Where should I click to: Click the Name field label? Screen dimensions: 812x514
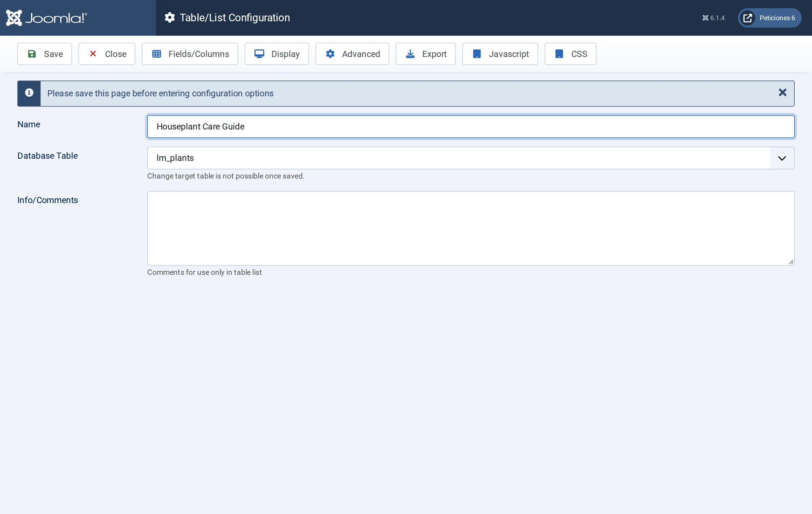click(x=29, y=124)
